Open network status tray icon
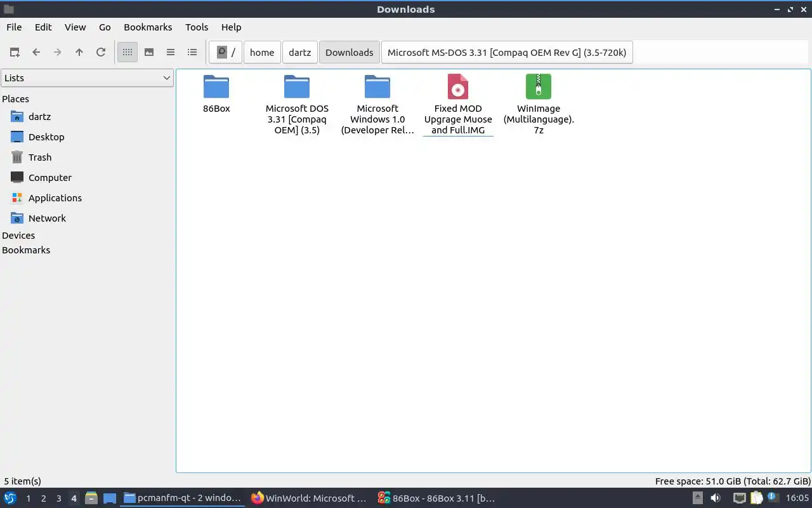 (x=739, y=498)
